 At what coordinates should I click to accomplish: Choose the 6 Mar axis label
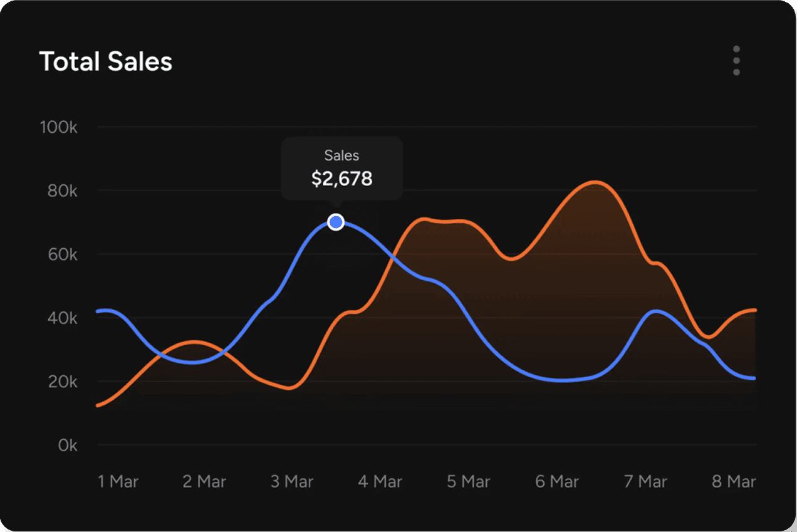[556, 481]
